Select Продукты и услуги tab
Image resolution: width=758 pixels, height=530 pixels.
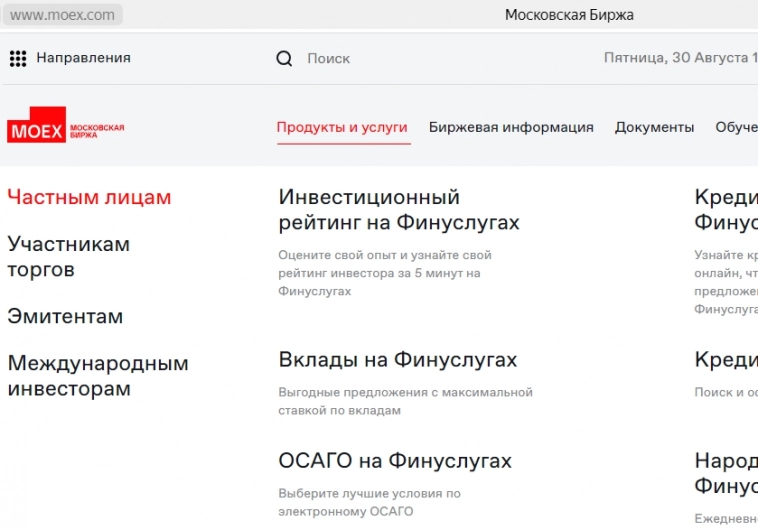click(x=342, y=127)
